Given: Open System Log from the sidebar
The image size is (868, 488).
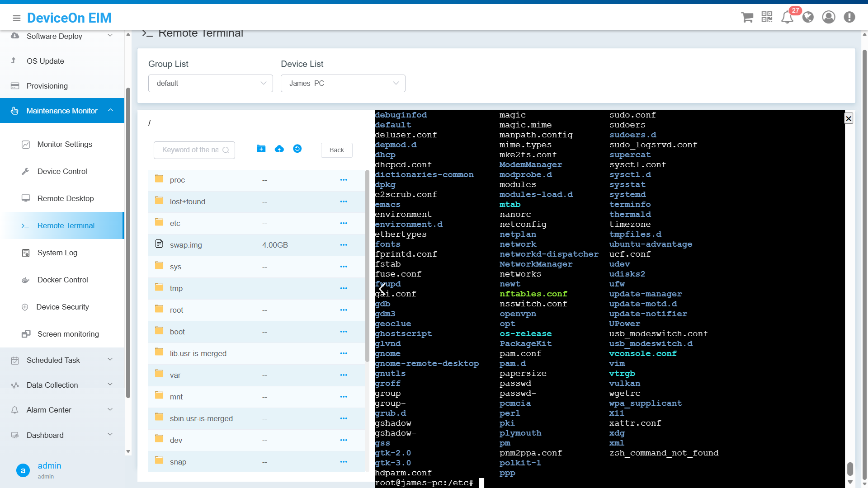Looking at the screenshot, I should point(57,253).
